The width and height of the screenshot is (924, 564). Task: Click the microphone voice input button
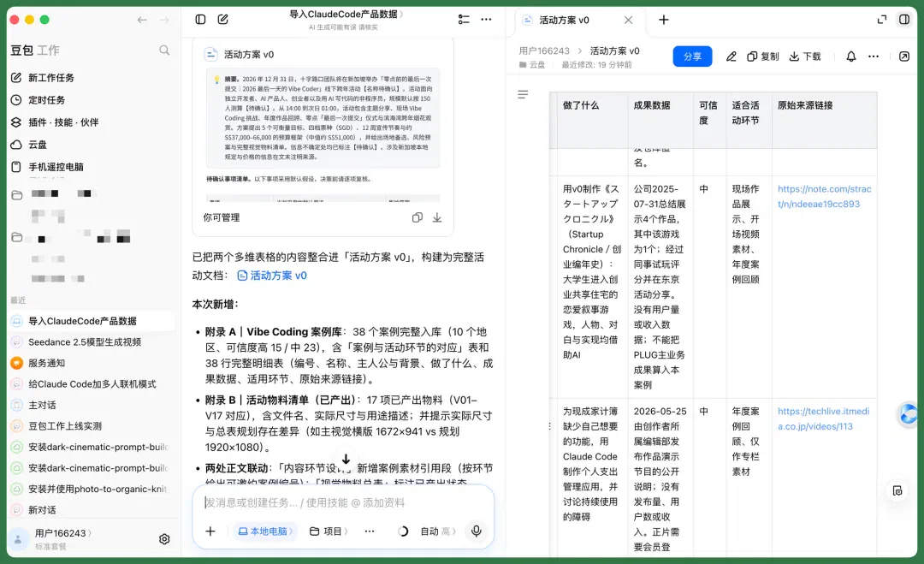click(x=477, y=531)
